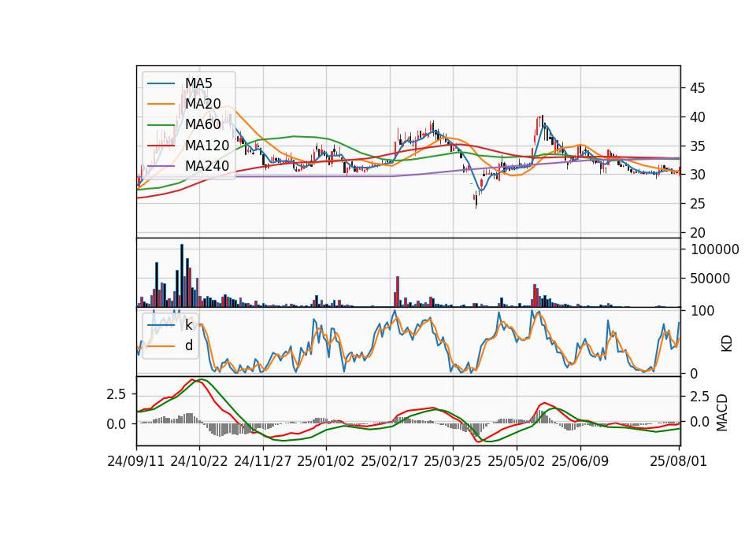The width and height of the screenshot is (756, 543).
Task: Click the 25/08/01 date label
Action: coord(678,461)
